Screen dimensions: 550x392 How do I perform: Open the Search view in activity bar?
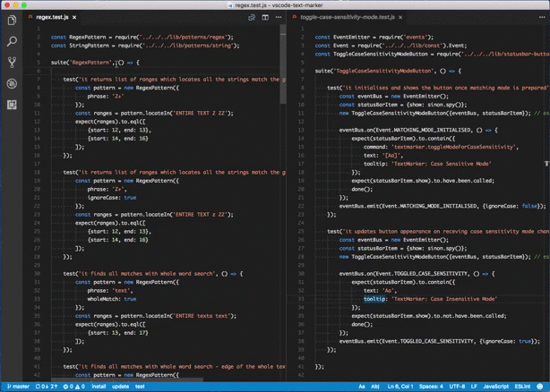coord(12,41)
